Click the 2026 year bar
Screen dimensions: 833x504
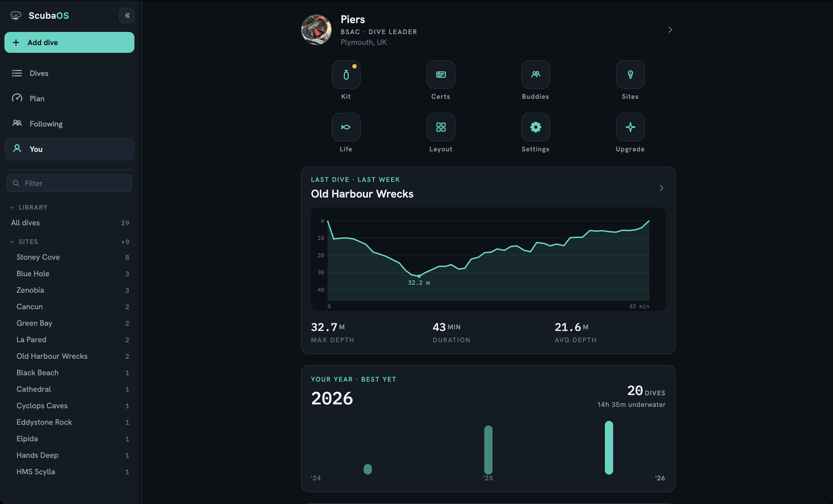pos(609,448)
